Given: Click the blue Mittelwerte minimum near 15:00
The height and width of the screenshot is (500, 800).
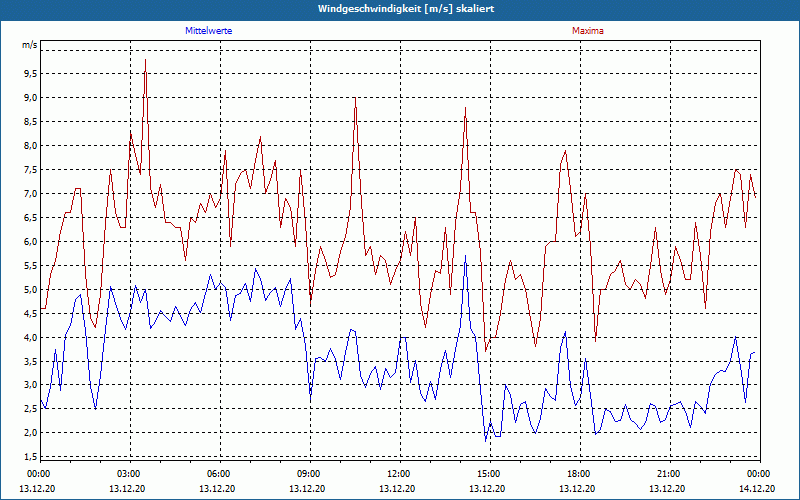Looking at the screenshot, I should pyautogui.click(x=486, y=441).
